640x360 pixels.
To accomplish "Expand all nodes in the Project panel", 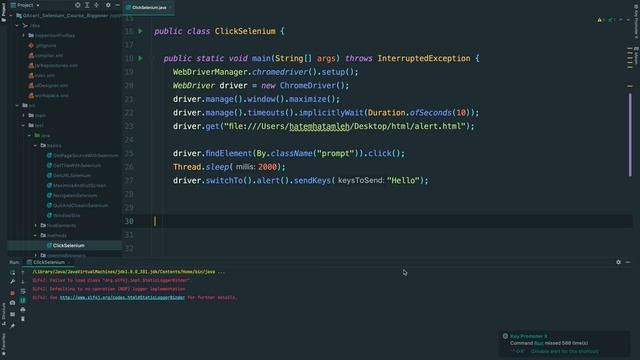I will coord(87,5).
